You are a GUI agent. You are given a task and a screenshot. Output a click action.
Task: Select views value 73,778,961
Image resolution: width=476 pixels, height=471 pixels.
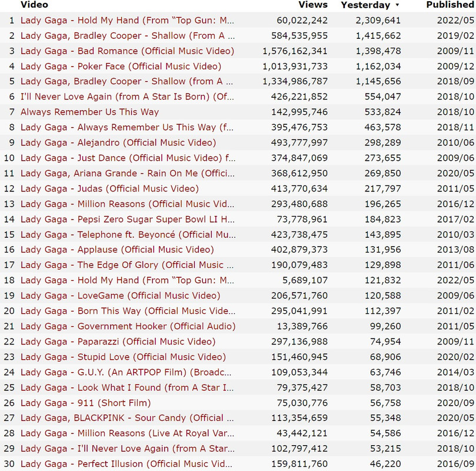click(x=302, y=219)
